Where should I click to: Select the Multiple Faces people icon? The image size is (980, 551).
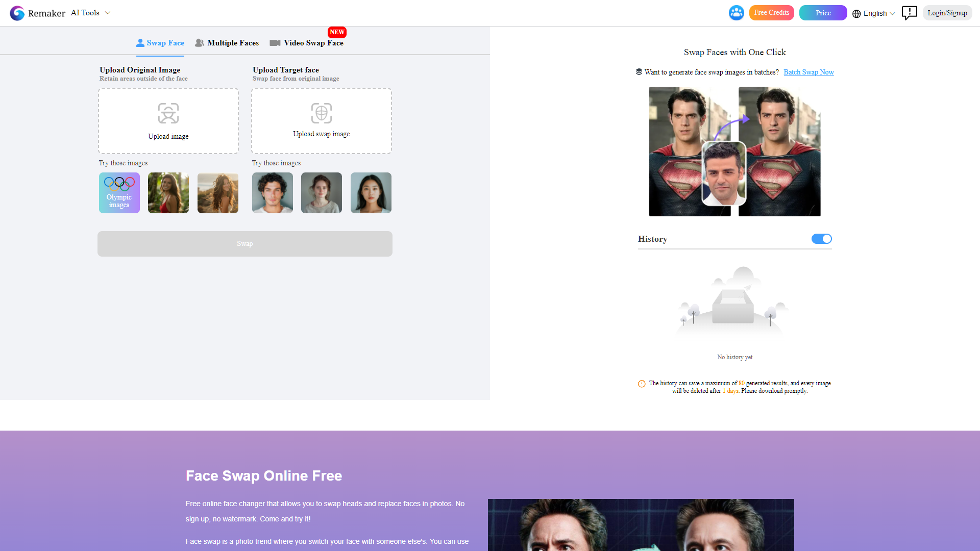[200, 43]
